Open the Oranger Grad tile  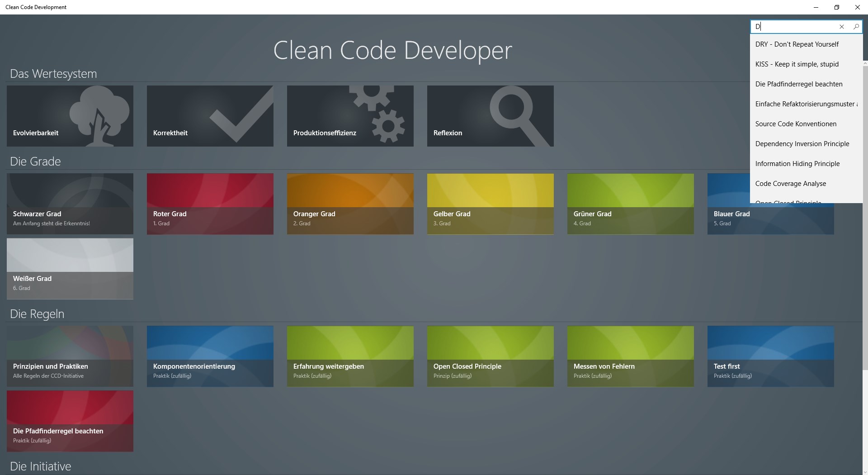coord(350,204)
